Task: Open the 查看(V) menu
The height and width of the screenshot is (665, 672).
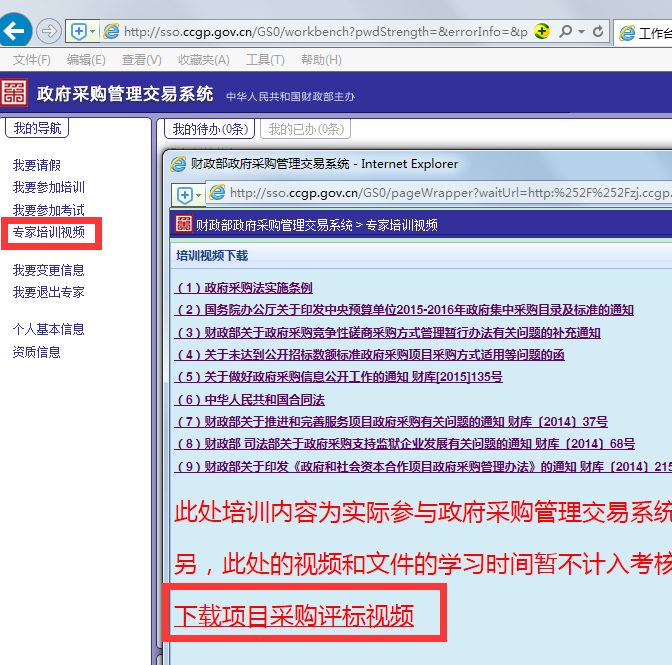Action: (142, 60)
